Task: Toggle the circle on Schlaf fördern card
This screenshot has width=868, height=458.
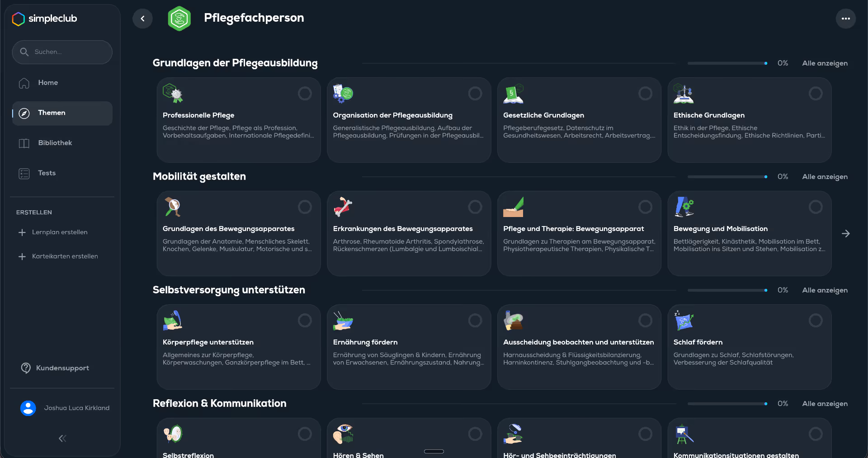Action: [816, 321]
